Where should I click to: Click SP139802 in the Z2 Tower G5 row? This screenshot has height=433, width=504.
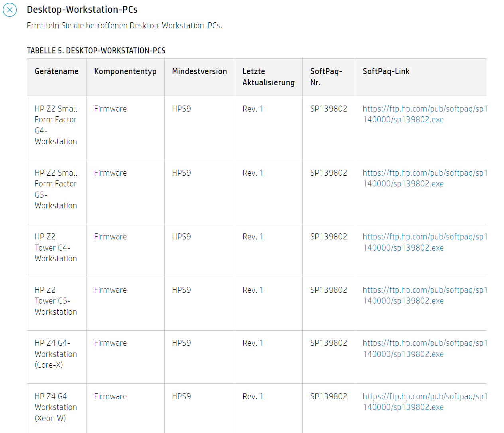(329, 290)
